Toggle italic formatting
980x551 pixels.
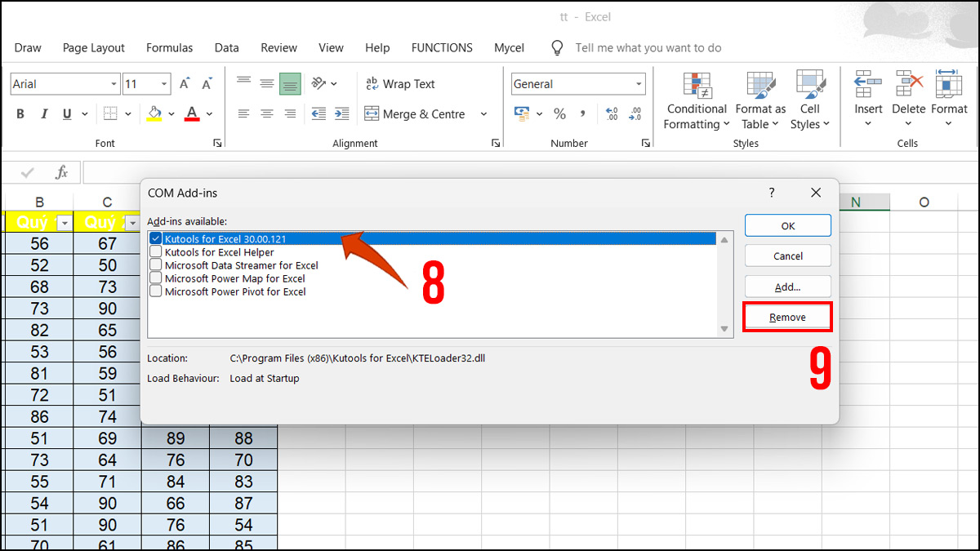point(43,113)
